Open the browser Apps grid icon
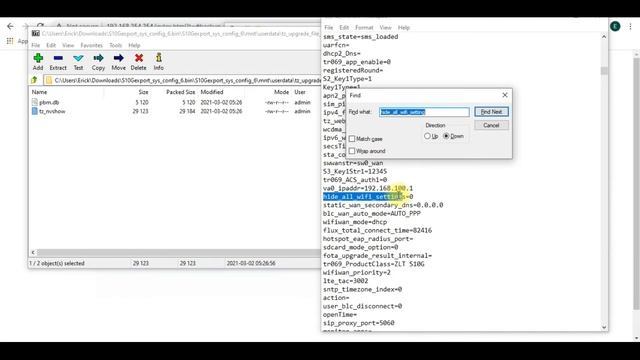640x360 pixels. (x=10, y=41)
